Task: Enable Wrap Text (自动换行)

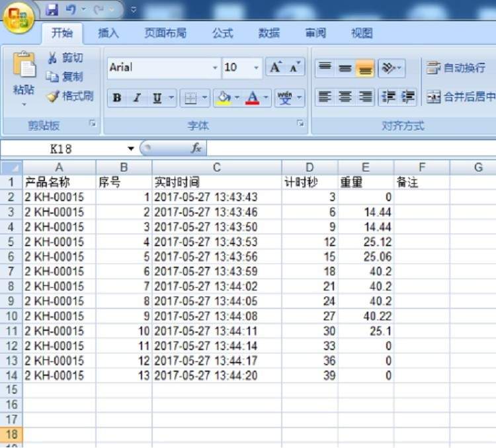Action: 456,67
